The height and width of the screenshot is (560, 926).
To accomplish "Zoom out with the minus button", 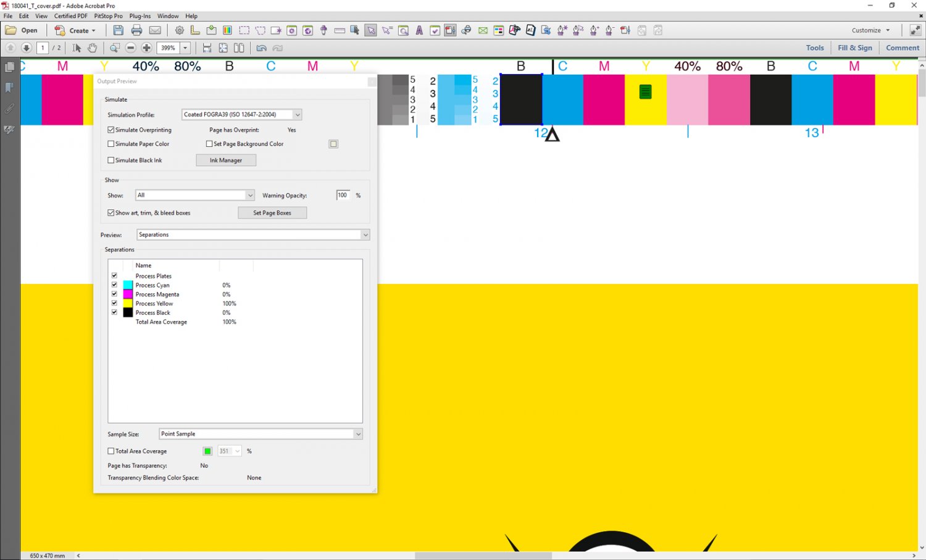I will (131, 48).
